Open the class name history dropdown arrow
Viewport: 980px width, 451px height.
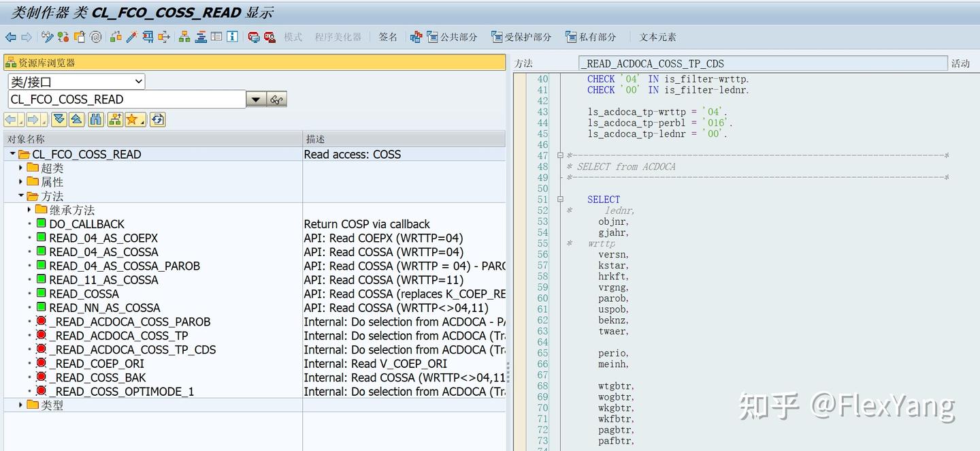tap(256, 99)
